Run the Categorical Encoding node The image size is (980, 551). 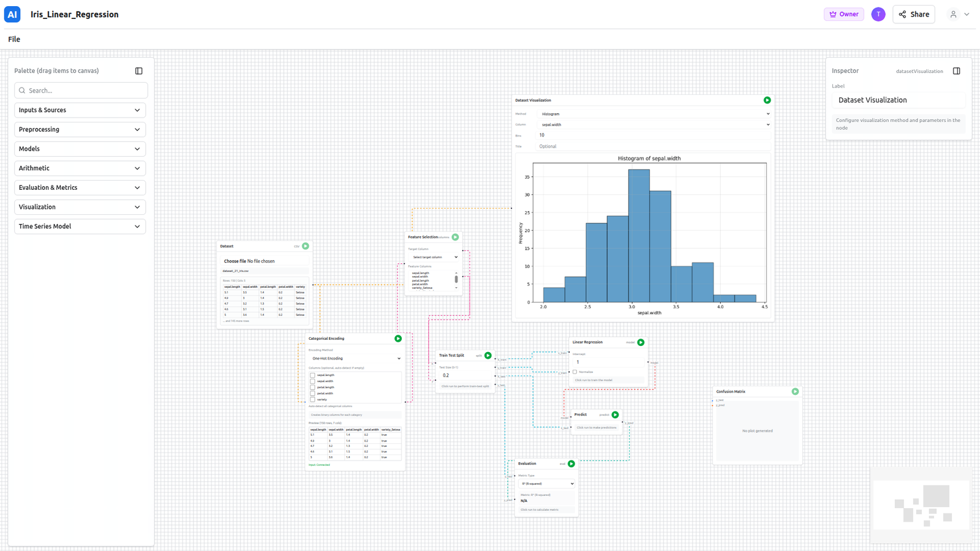coord(398,339)
